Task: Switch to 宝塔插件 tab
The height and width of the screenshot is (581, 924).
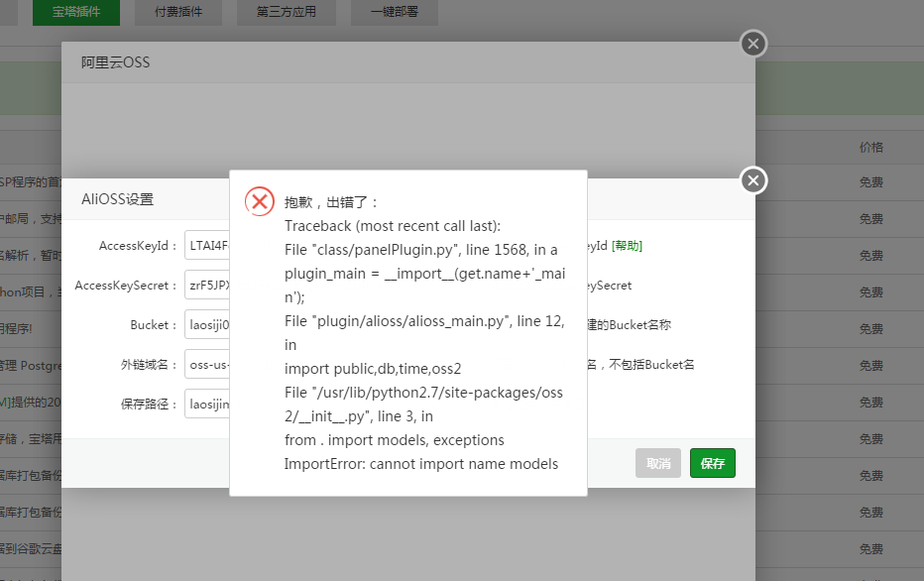Action: tap(76, 12)
